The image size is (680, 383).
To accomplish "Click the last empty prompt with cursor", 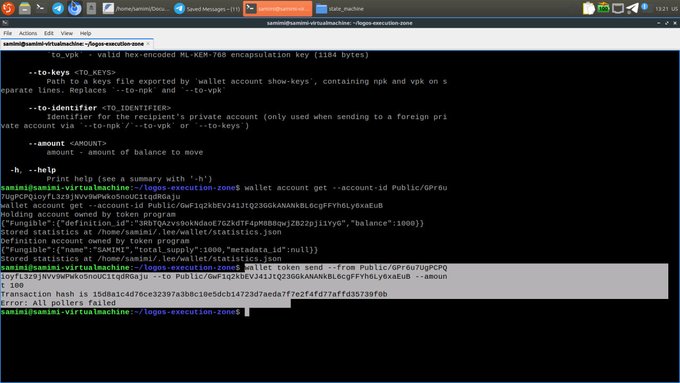I will (x=125, y=312).
